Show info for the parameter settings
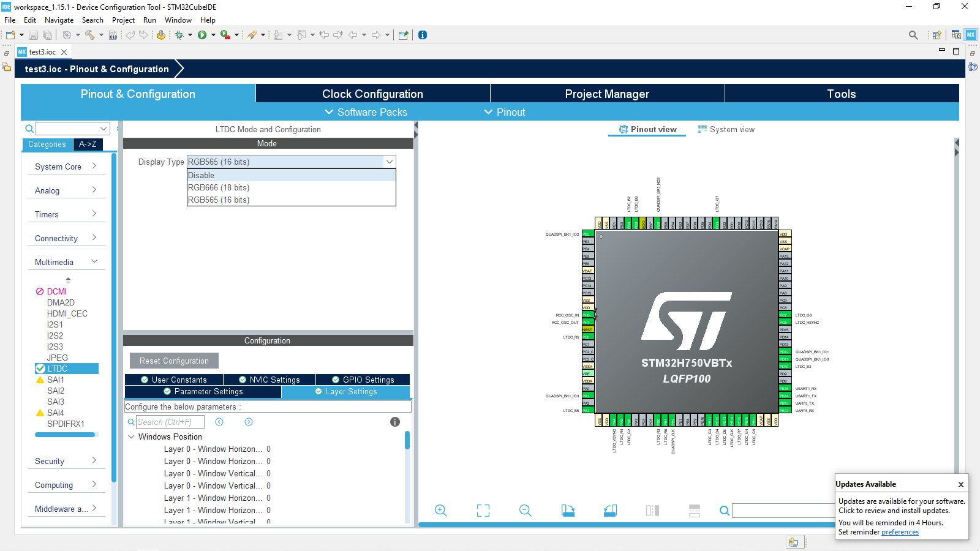980x551 pixels. pyautogui.click(x=395, y=422)
